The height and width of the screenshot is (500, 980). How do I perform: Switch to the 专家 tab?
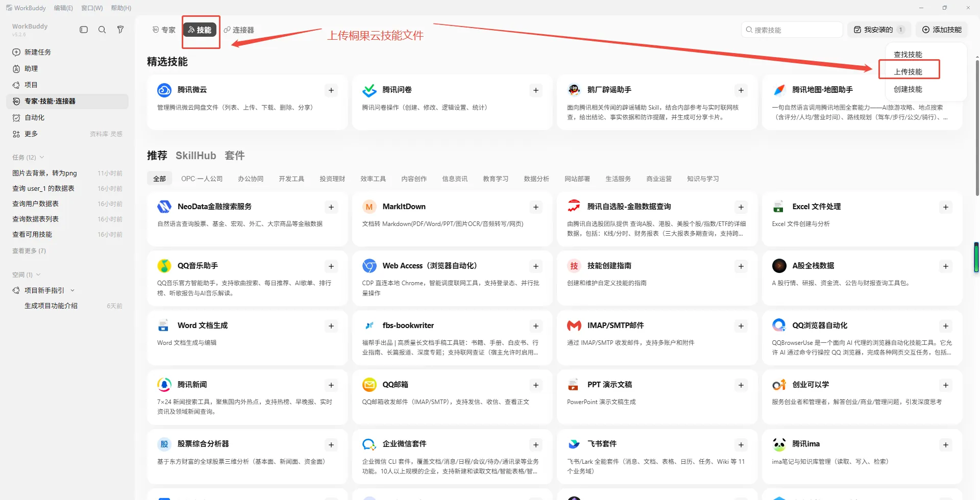click(164, 30)
